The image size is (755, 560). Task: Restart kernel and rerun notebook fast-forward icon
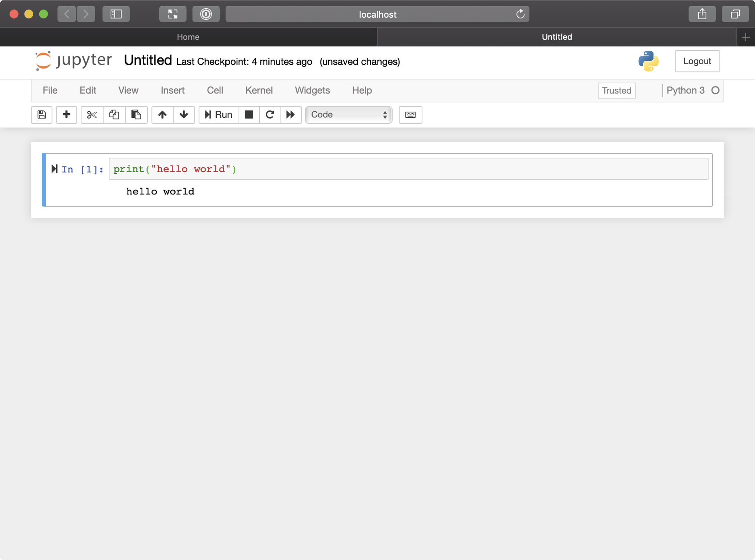pos(290,115)
